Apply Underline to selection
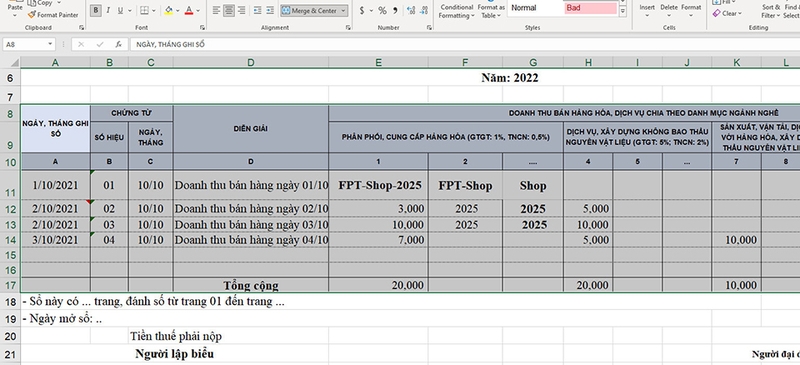Viewport: 800px width, 365px height. [120, 10]
